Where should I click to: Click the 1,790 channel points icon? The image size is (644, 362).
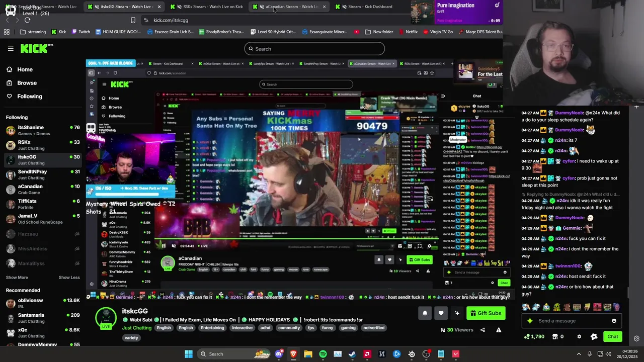(x=534, y=337)
